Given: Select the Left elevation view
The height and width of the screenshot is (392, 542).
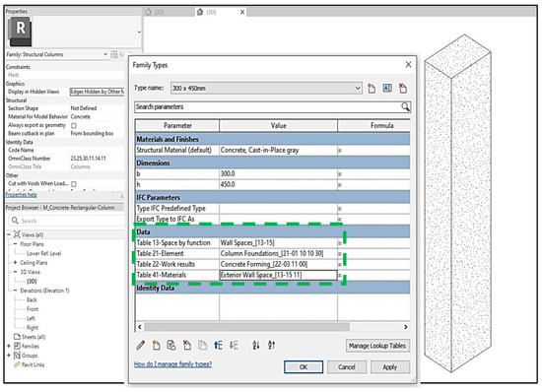Looking at the screenshot, I should coord(31,318).
